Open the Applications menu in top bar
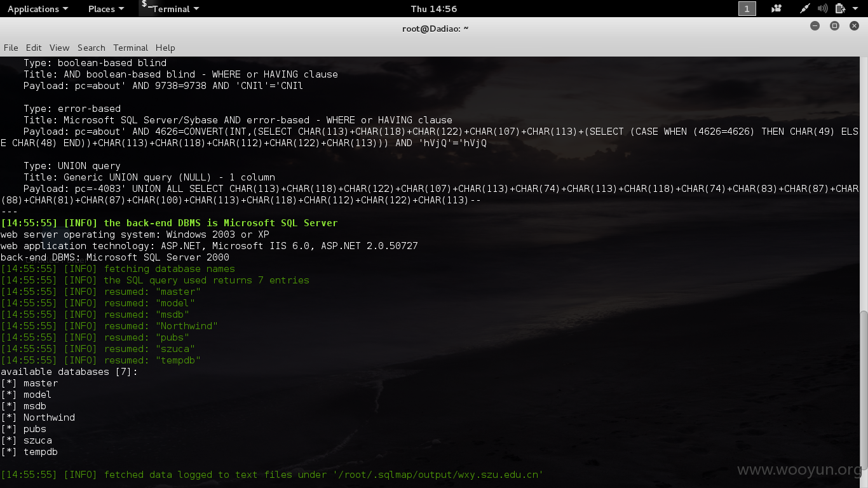Image resolution: width=868 pixels, height=488 pixels. (x=37, y=9)
